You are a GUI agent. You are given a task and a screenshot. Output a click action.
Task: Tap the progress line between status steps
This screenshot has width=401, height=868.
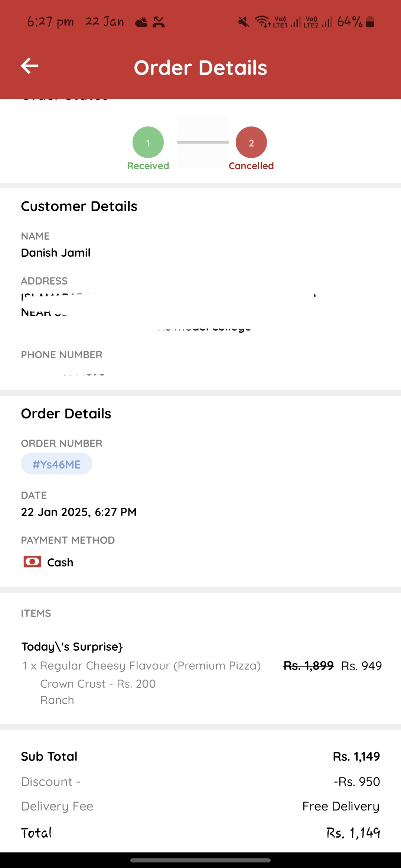(203, 142)
